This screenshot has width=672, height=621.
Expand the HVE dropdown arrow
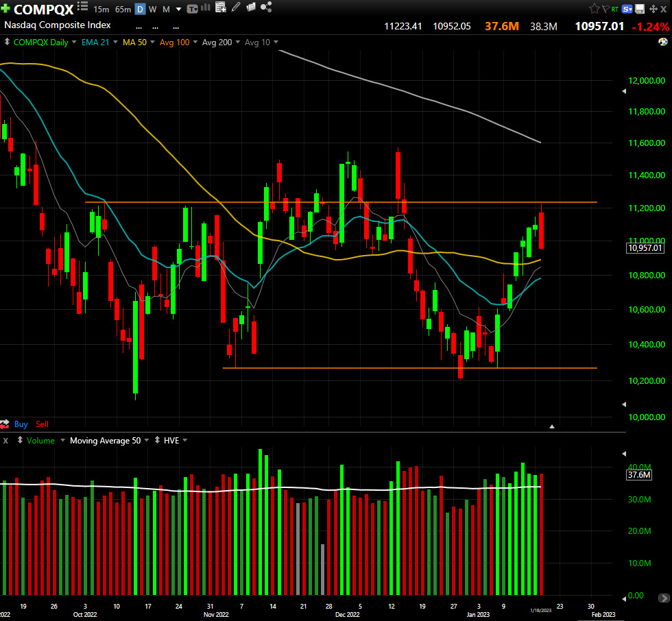pyautogui.click(x=184, y=440)
